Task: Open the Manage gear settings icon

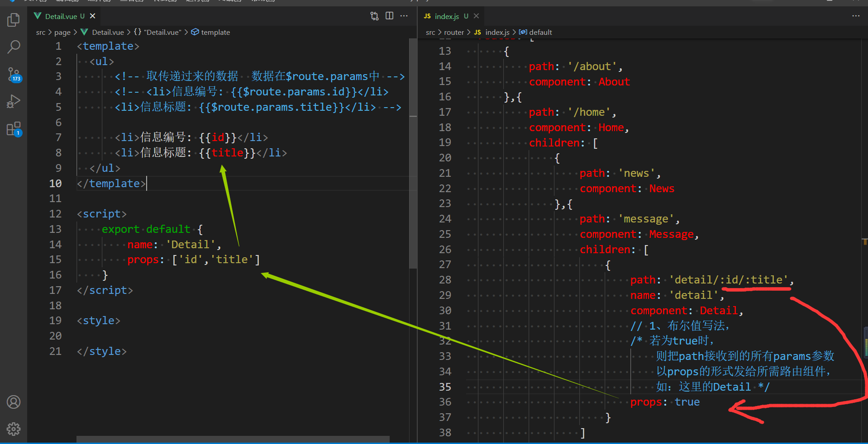Action: [x=14, y=429]
